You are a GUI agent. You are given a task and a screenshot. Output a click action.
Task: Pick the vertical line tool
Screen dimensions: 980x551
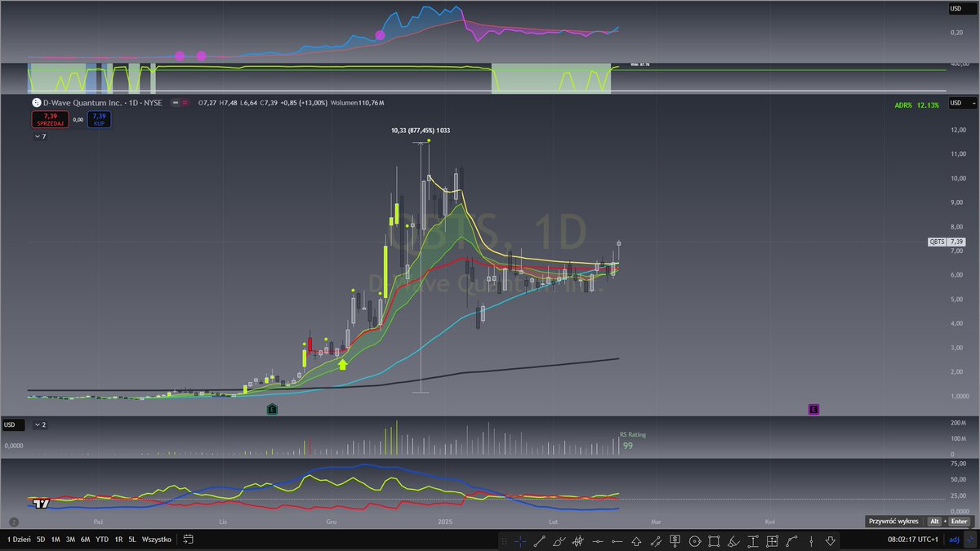tap(811, 541)
